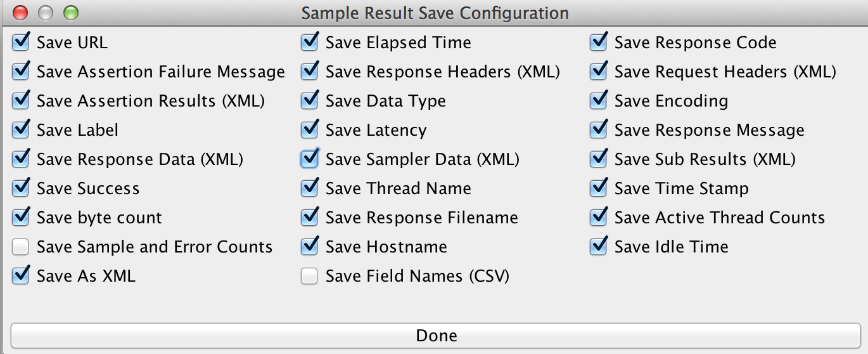Image resolution: width=868 pixels, height=354 pixels.
Task: Close the Sample Result Save Configuration window
Action: tap(20, 12)
